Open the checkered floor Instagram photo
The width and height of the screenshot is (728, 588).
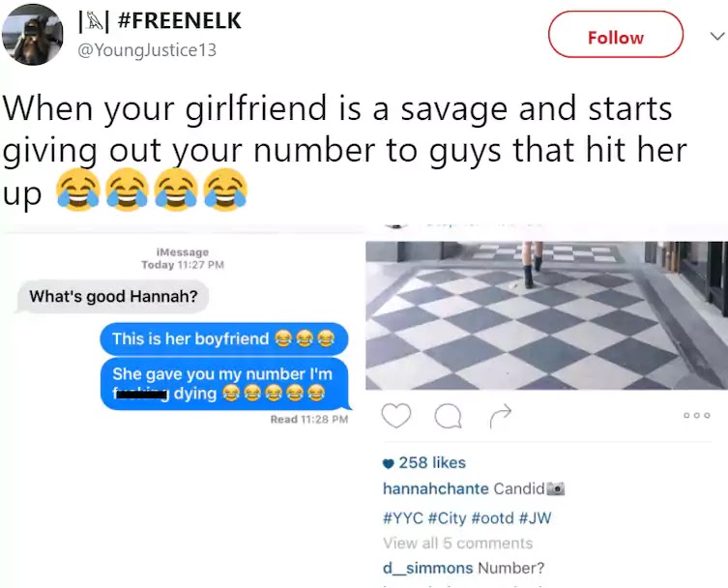[546, 315]
